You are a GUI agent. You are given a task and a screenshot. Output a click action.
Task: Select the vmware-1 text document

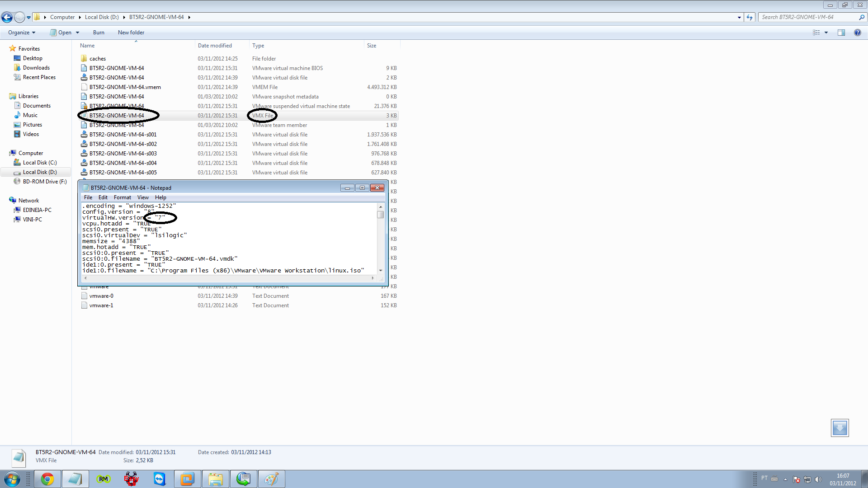coord(101,305)
